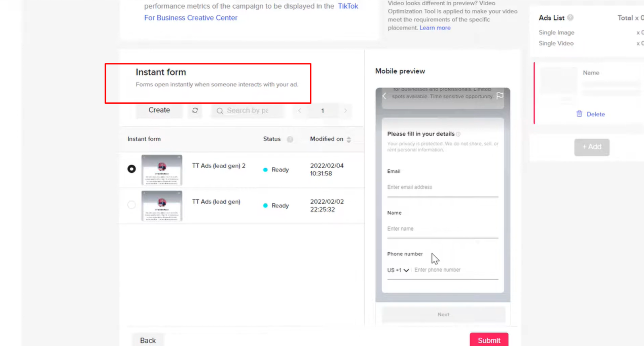
Task: Click the refresh icon next to Create
Action: click(x=195, y=110)
